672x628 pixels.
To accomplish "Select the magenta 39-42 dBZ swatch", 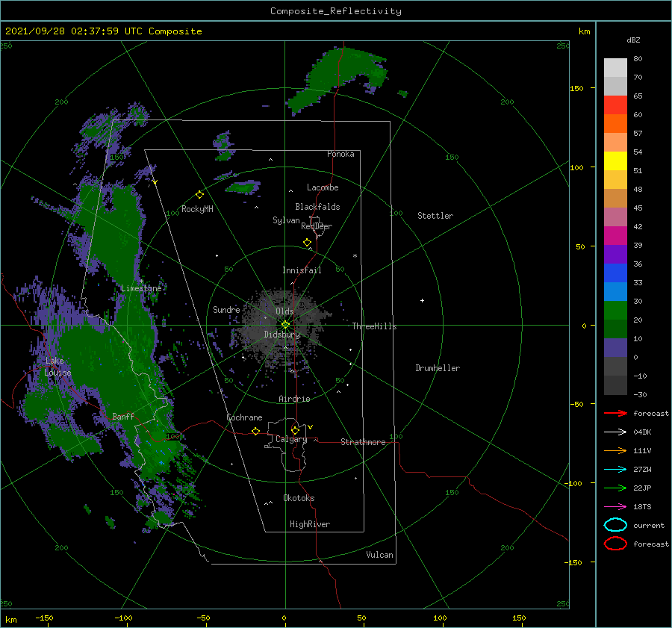I will [615, 235].
